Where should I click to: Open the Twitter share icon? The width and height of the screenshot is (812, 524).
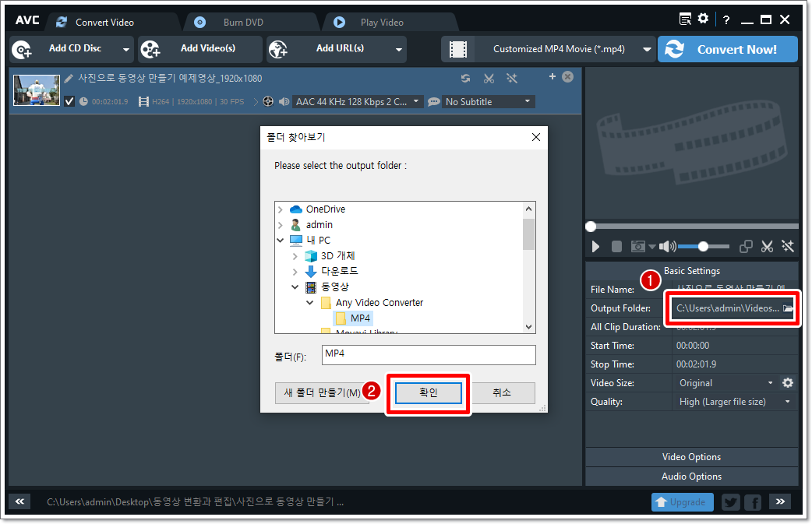pos(730,501)
